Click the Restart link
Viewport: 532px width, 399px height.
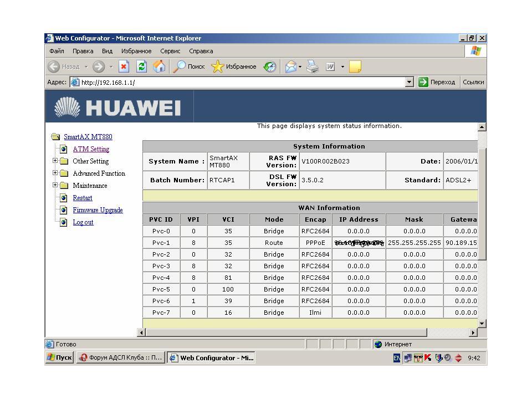click(83, 198)
